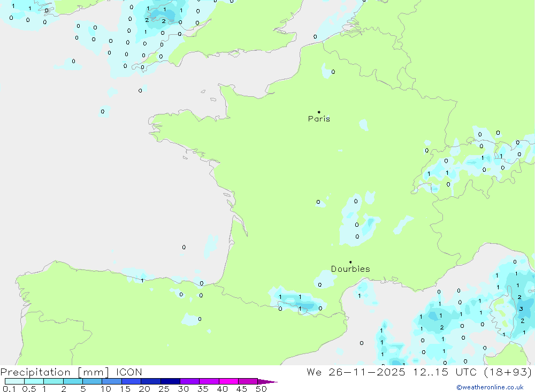
Task: Pick the 35–40 mm legend color swatch
Action: [209, 381]
